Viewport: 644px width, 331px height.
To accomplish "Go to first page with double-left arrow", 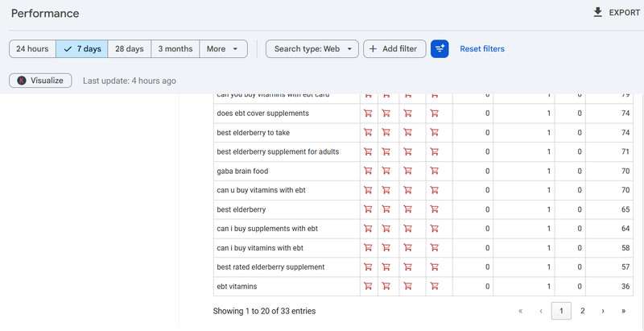I will pos(520,311).
